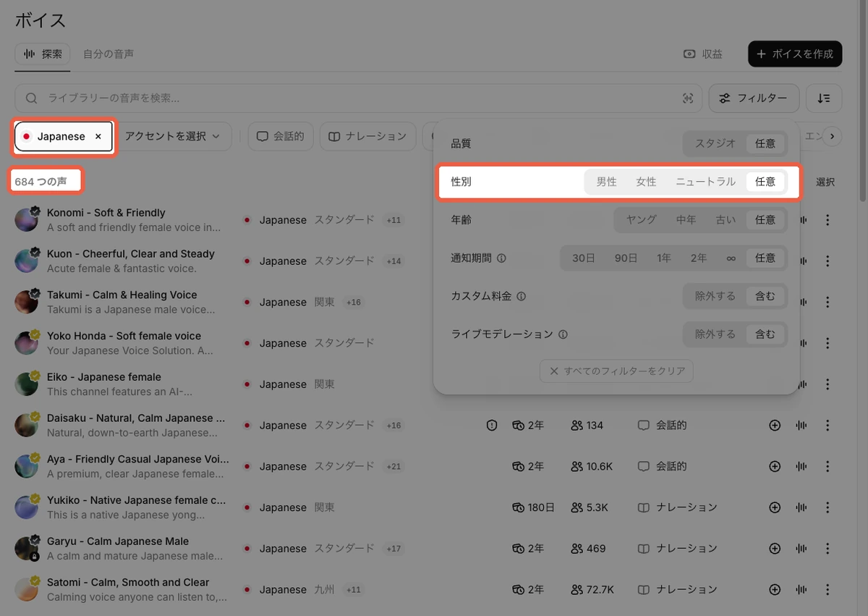868x616 pixels.
Task: Select 中年 age filter
Action: coord(686,219)
